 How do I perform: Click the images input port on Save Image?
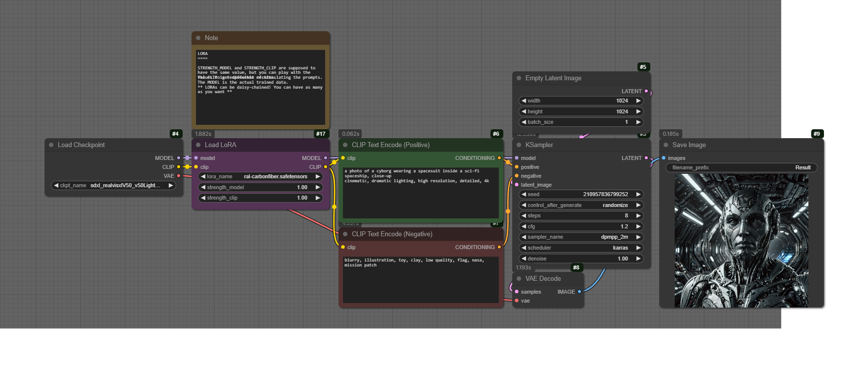(x=664, y=158)
